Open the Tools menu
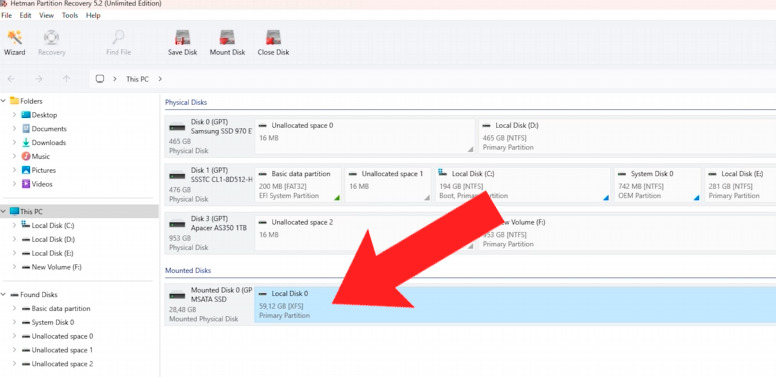Image resolution: width=776 pixels, height=377 pixels. [70, 15]
